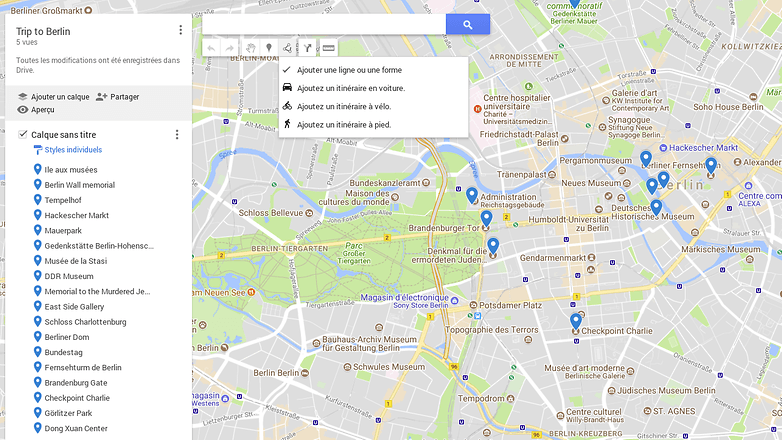Select Dong Xuan Center list item
Viewport: 782px width, 440px height.
[75, 429]
